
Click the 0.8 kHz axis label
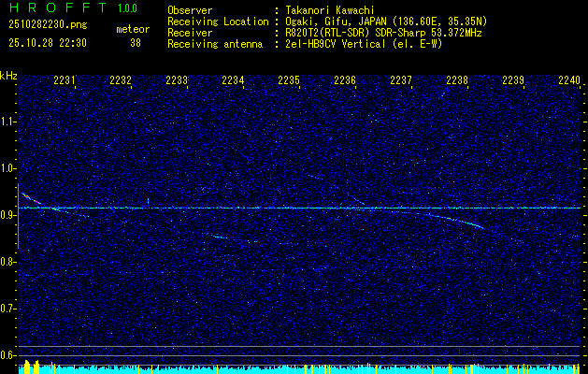click(x=7, y=262)
